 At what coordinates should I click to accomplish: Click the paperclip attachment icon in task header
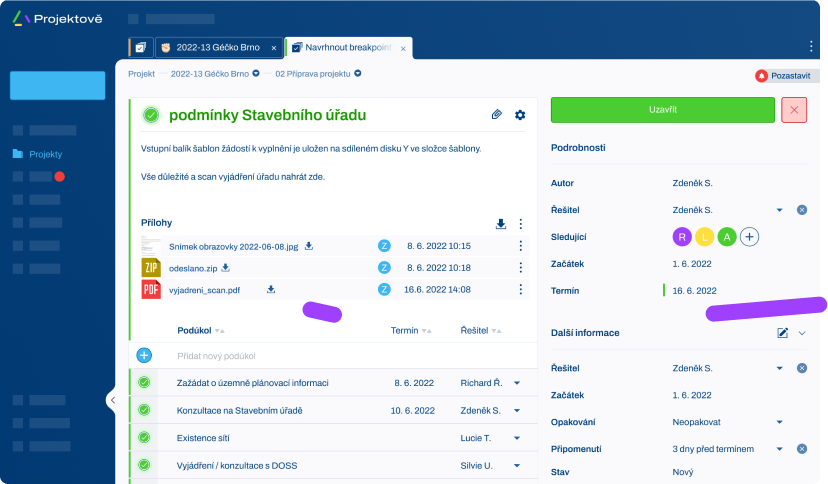pyautogui.click(x=497, y=115)
